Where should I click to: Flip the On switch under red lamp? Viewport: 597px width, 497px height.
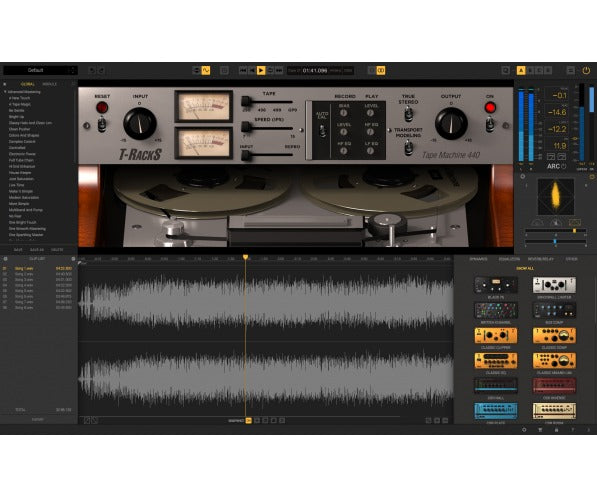tap(490, 125)
